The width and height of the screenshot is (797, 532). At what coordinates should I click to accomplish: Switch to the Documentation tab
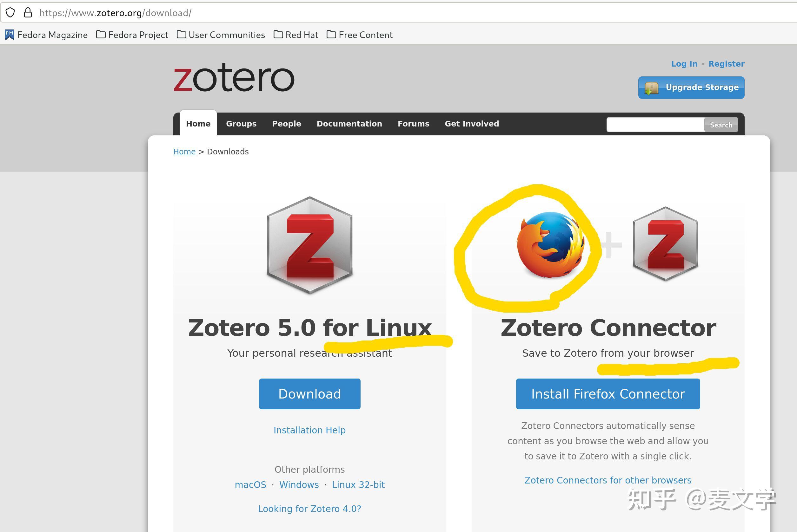click(x=349, y=124)
